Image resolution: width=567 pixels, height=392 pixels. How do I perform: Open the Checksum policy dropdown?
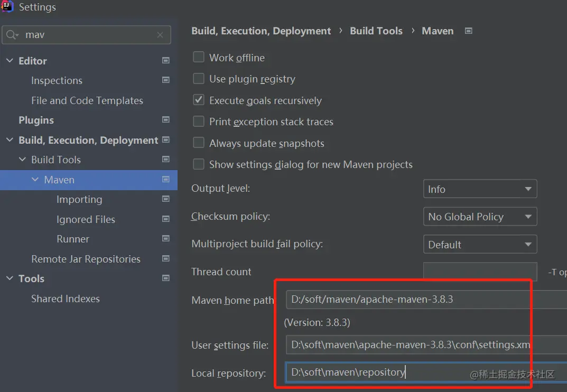[x=480, y=217]
